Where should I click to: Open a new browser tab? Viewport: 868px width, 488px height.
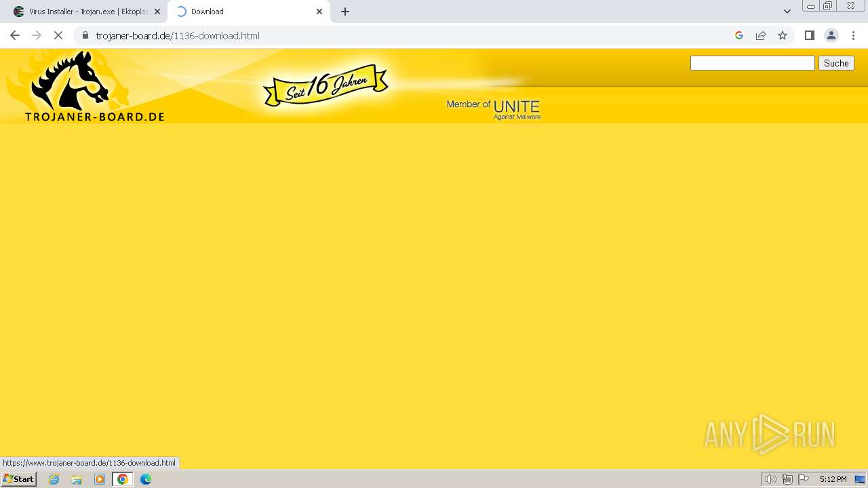point(345,12)
